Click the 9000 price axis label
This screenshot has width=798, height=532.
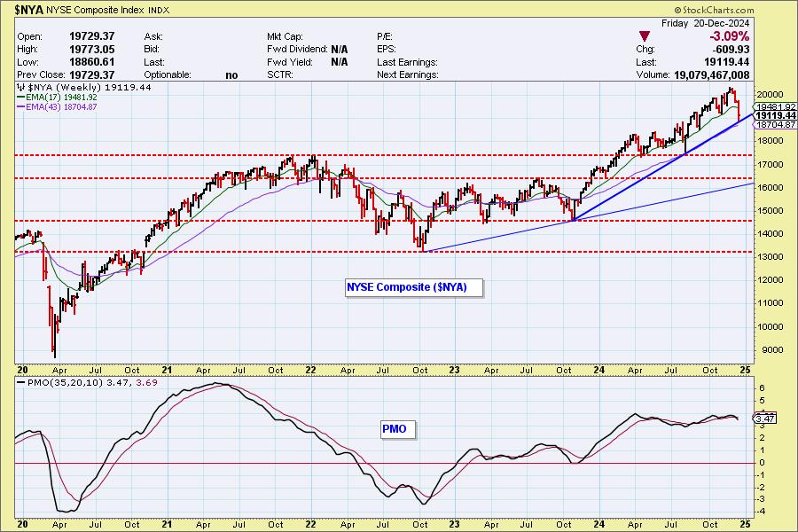pyautogui.click(x=772, y=349)
